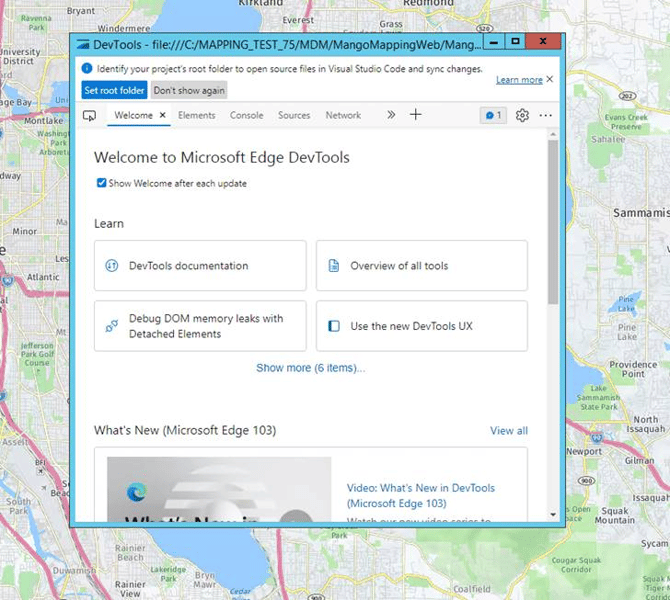Click Detached Elements card icon
The height and width of the screenshot is (600, 670).
[112, 326]
